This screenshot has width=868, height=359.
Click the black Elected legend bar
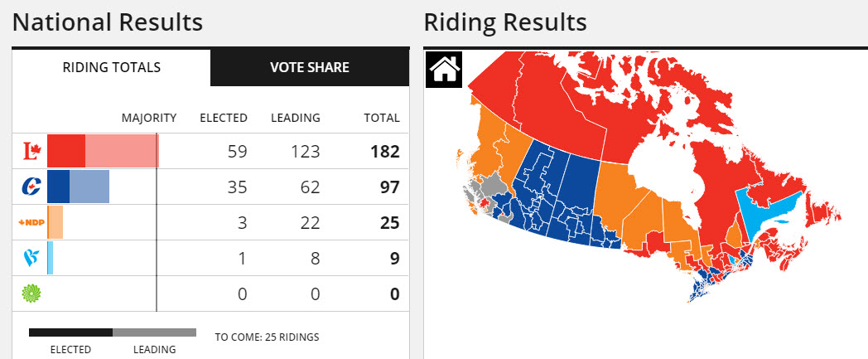click(x=70, y=332)
